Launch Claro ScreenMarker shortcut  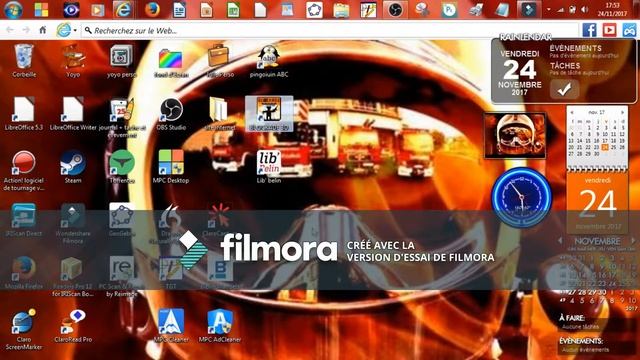point(24,329)
